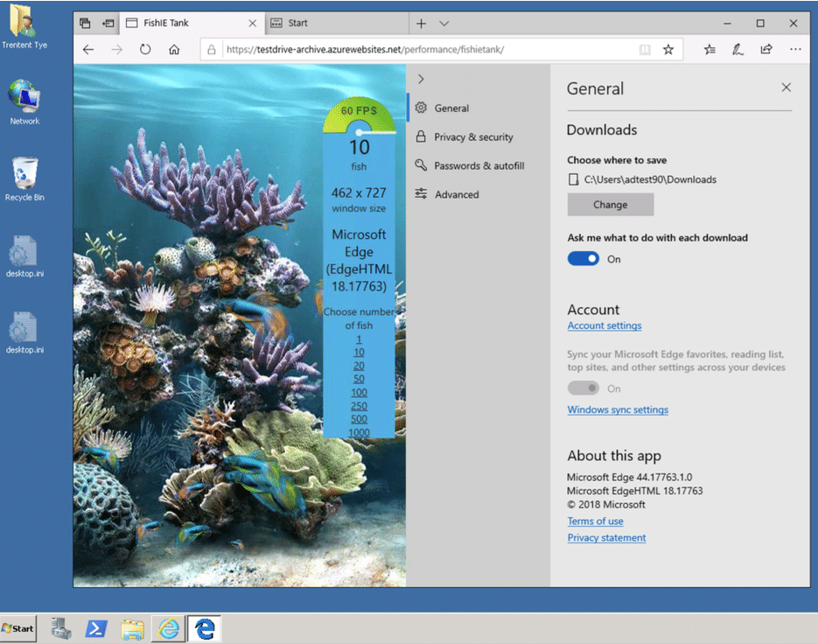Click Microsoft Edge taskbar icon

click(x=205, y=628)
